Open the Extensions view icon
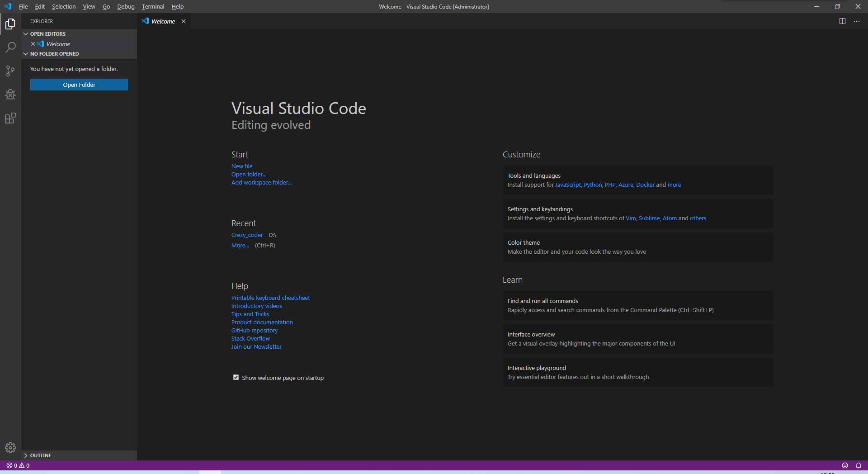The height and width of the screenshot is (474, 868). tap(10, 118)
